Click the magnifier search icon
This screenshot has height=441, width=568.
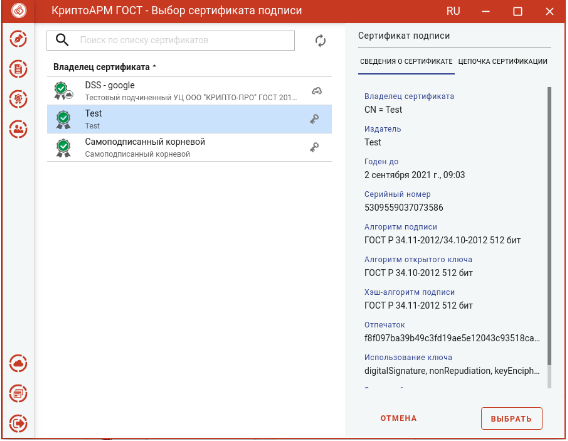(62, 40)
